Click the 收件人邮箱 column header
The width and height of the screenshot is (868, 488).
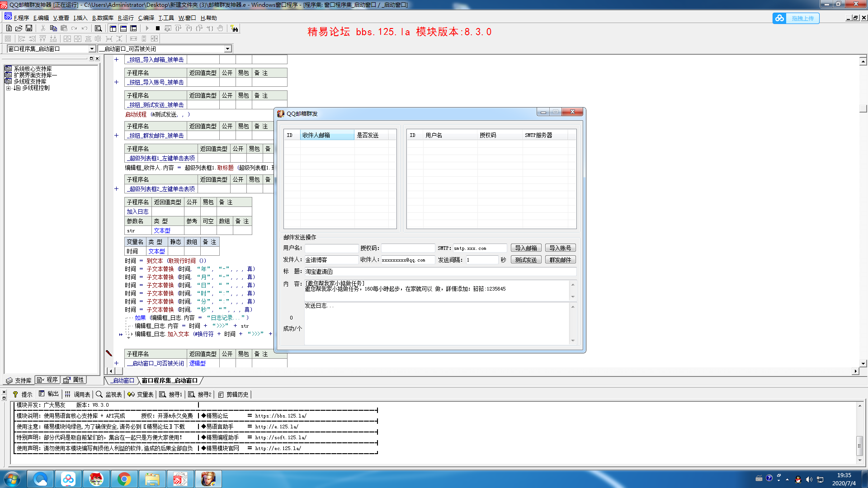point(327,135)
